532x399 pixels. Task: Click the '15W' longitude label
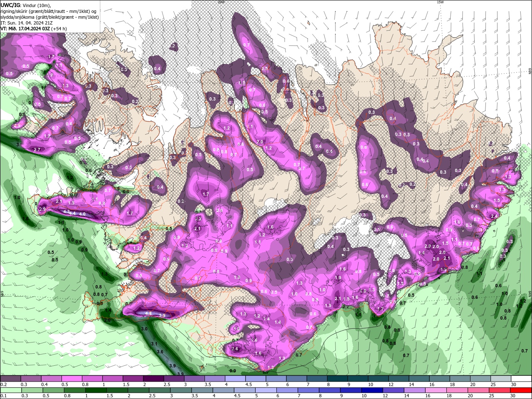tap(440, 2)
